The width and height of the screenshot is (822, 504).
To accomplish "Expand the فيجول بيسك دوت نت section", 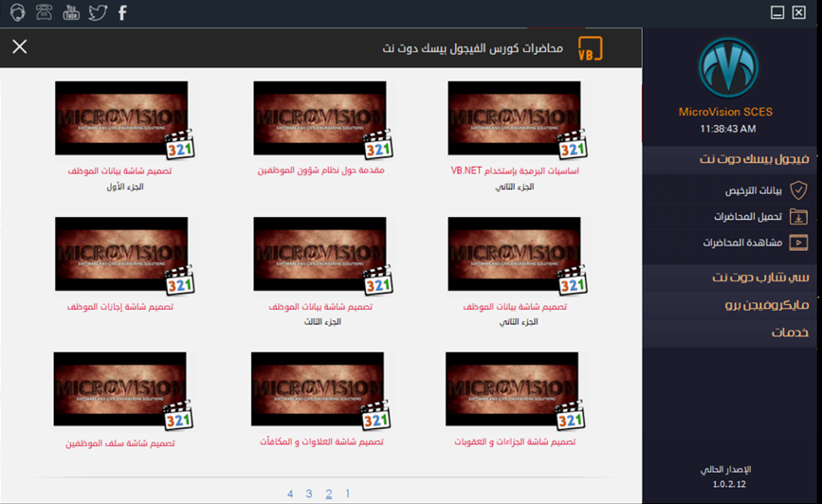I will click(x=730, y=159).
